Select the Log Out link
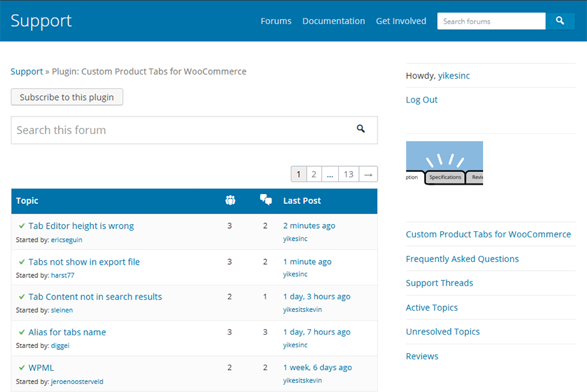Image resolution: width=587 pixels, height=392 pixels. 422,100
